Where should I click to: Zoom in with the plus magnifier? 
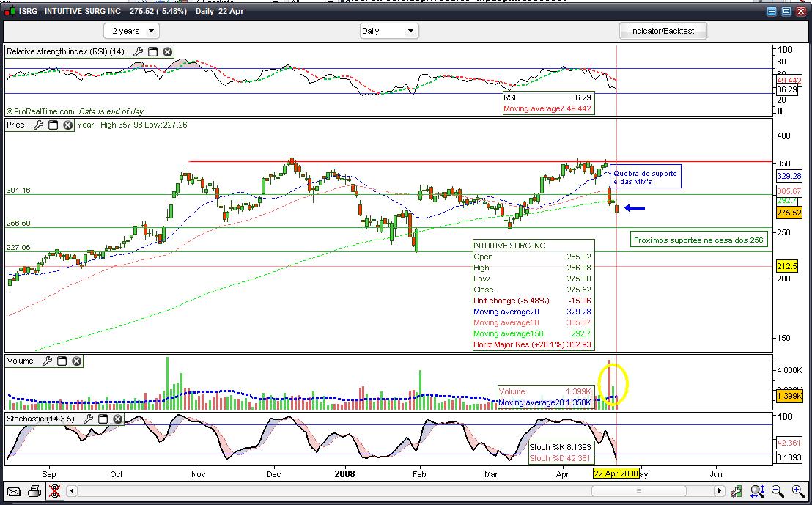[798, 490]
